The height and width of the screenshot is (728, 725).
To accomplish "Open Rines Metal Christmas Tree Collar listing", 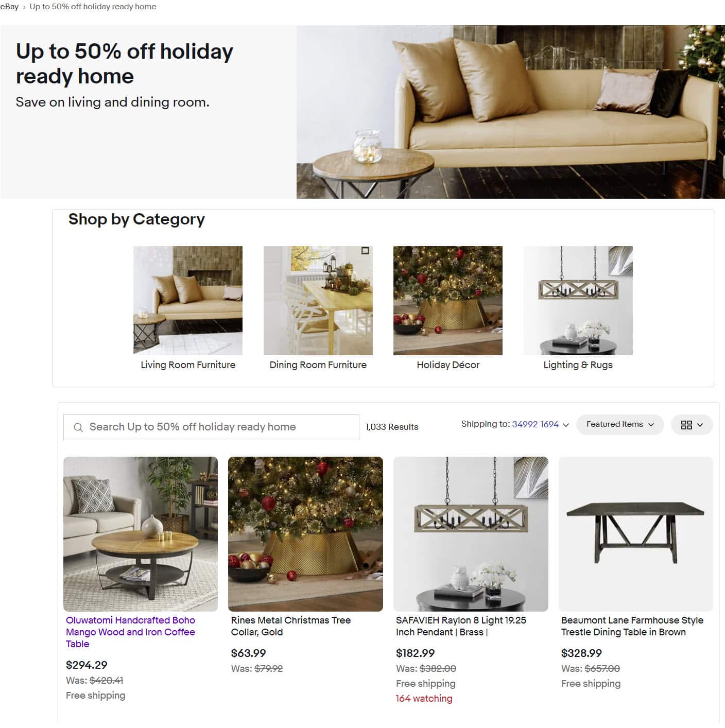I will [x=291, y=626].
